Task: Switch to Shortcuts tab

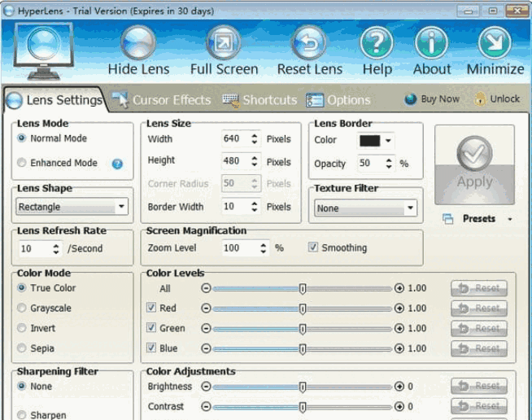Action: point(259,100)
